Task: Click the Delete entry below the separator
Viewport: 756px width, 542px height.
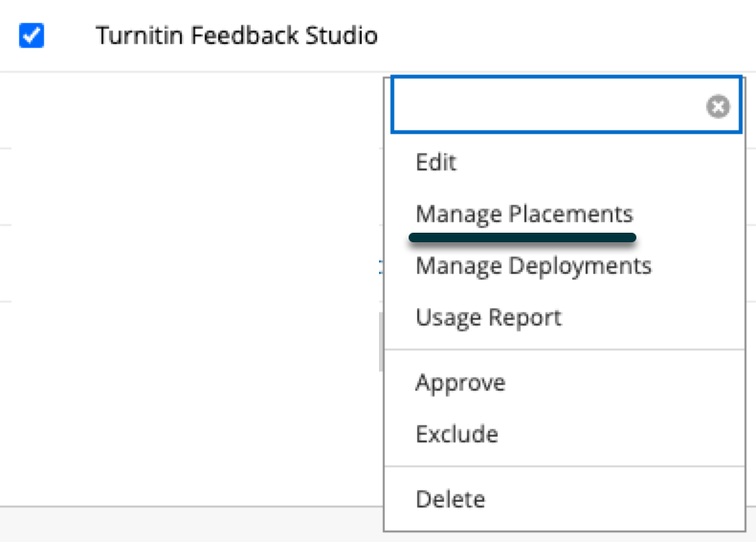Action: pyautogui.click(x=451, y=499)
